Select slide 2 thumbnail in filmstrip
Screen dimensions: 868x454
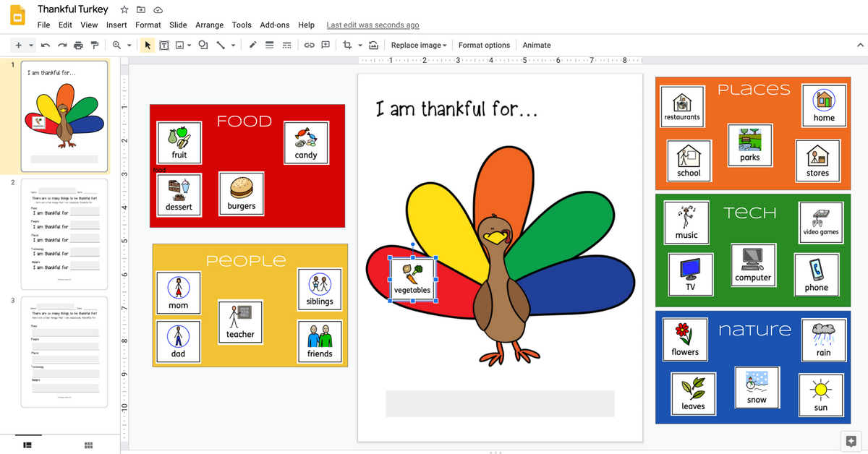click(64, 234)
